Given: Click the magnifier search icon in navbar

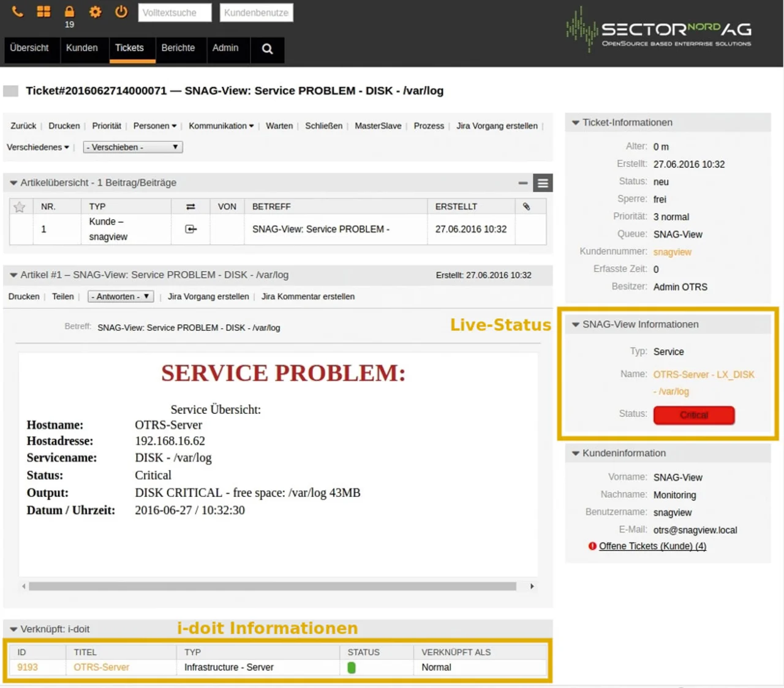Looking at the screenshot, I should point(267,49).
